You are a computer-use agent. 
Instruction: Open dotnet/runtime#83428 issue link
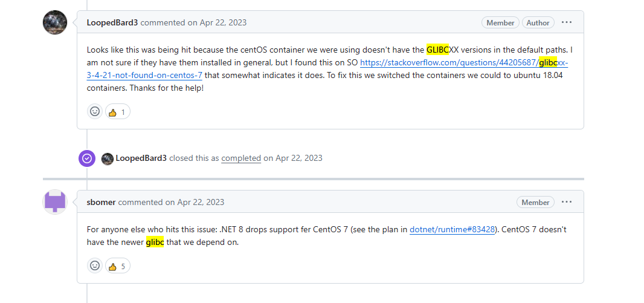pos(452,229)
